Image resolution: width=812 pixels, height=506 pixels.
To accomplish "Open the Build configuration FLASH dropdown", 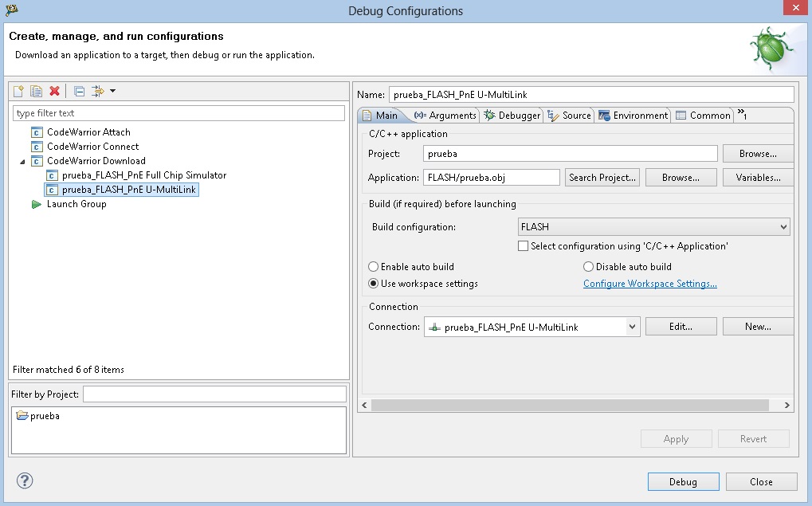I will tap(653, 227).
